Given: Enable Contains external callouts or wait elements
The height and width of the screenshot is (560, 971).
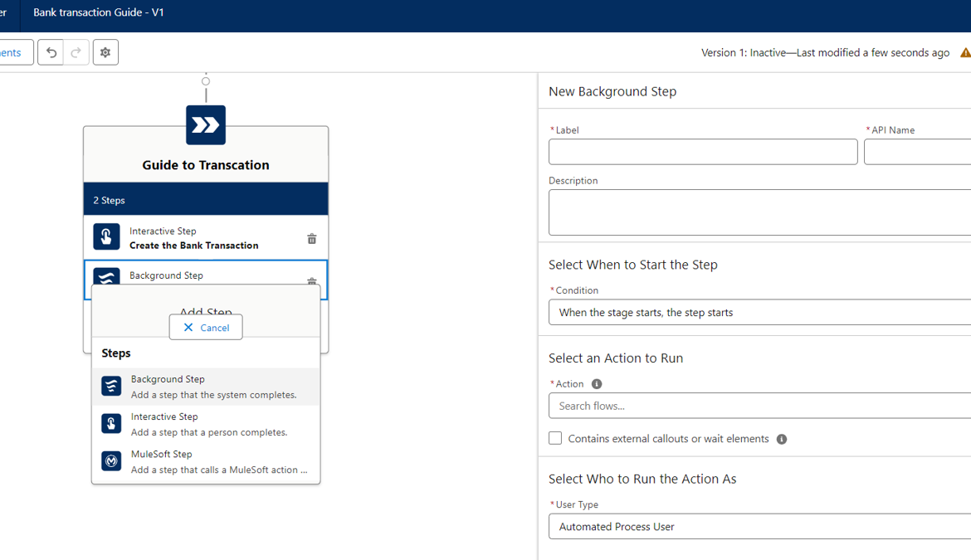Looking at the screenshot, I should coord(555,438).
